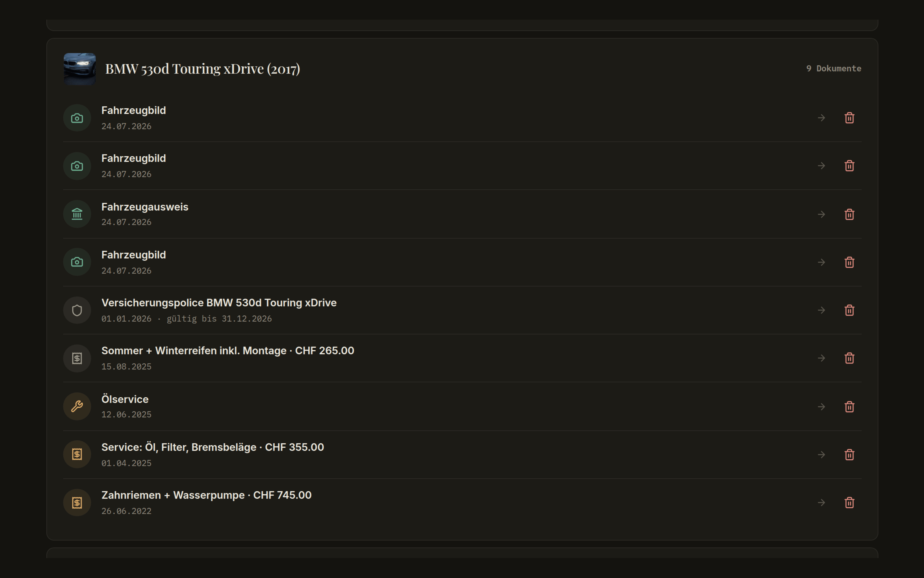Click the receipt icon beside Sommer + Winterreifen
This screenshot has height=578, width=924.
click(77, 358)
